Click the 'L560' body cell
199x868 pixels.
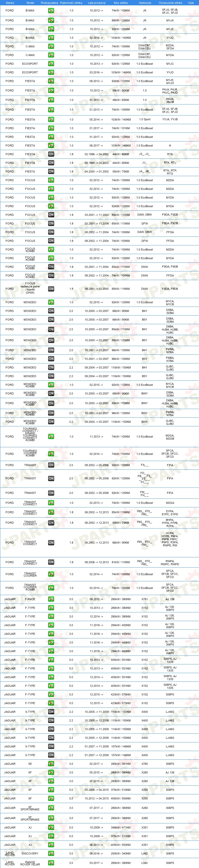(145, 863)
